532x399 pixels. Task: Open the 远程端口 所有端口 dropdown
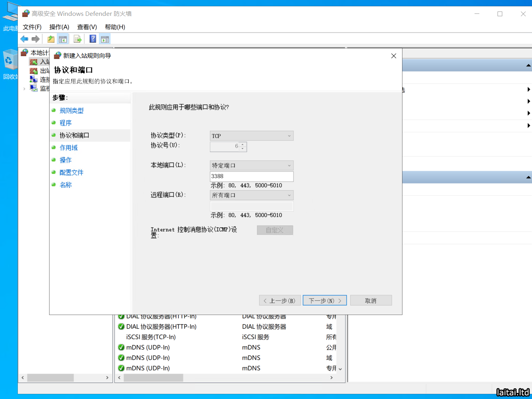[x=252, y=195]
